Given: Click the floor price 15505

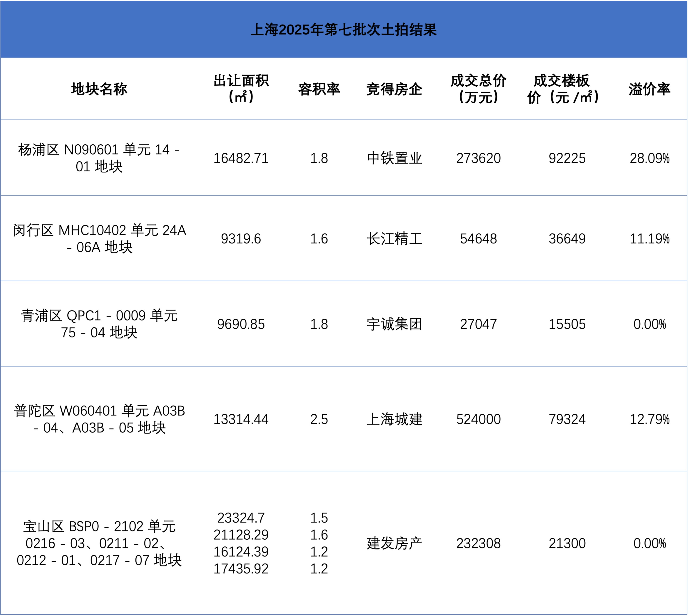Looking at the screenshot, I should [x=567, y=324].
